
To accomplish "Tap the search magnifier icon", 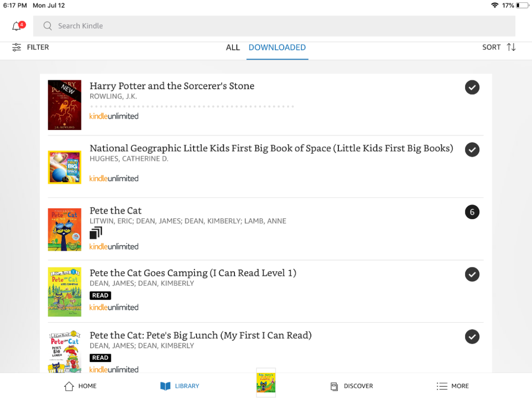I will click(47, 26).
